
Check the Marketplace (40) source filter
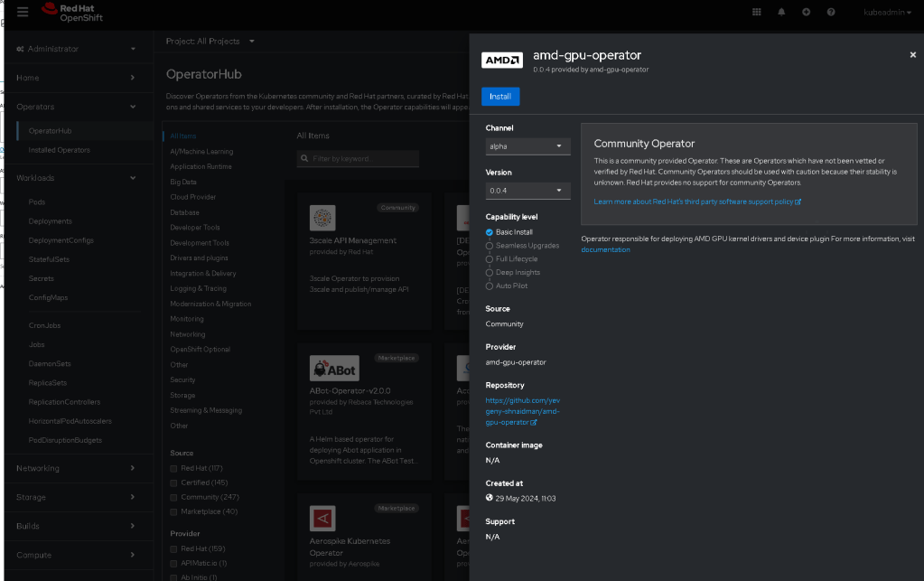(x=173, y=512)
